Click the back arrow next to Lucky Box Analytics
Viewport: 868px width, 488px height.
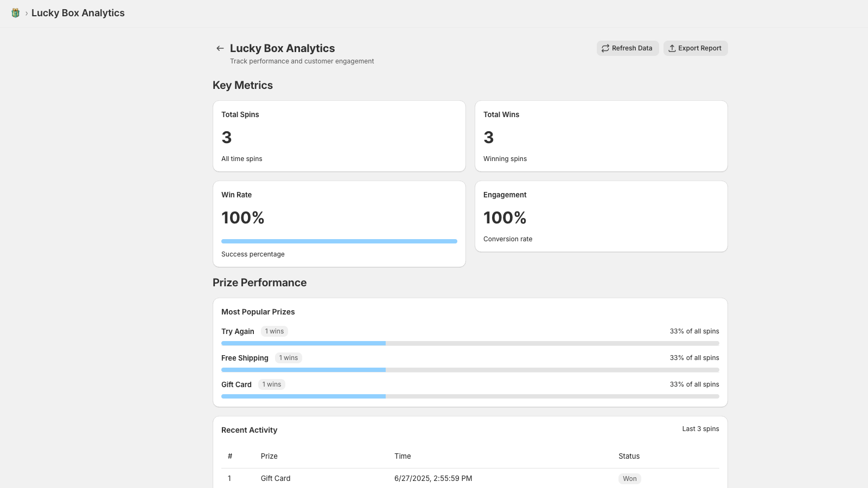point(220,48)
